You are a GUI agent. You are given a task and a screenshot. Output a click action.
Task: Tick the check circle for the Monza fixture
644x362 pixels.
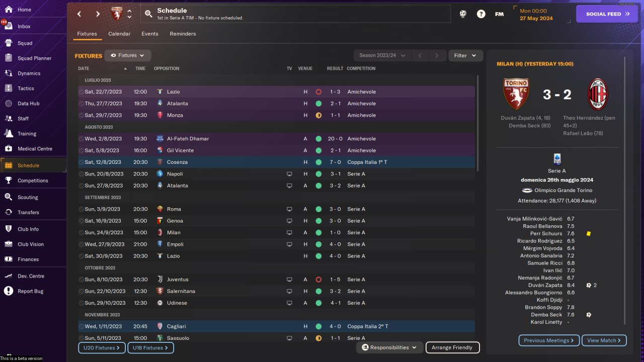click(82, 115)
